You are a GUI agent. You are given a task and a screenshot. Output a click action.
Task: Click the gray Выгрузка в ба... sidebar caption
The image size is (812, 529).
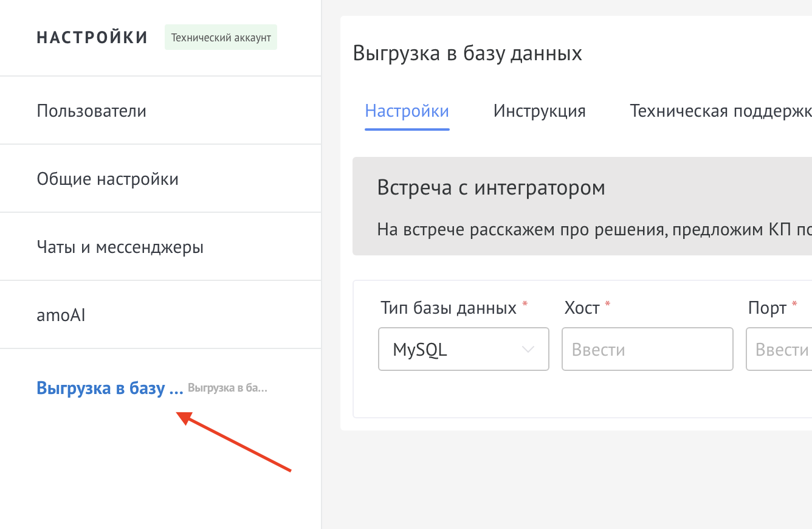[227, 388]
